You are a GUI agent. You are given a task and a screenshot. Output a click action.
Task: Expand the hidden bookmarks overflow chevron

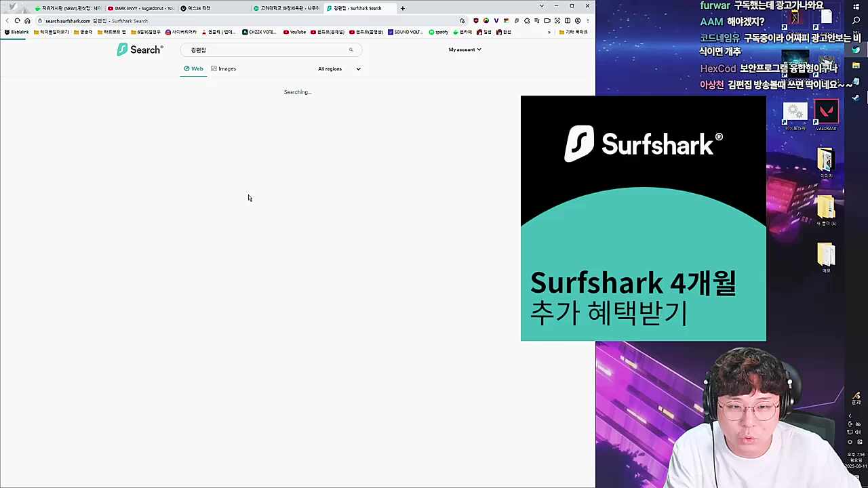tap(549, 32)
